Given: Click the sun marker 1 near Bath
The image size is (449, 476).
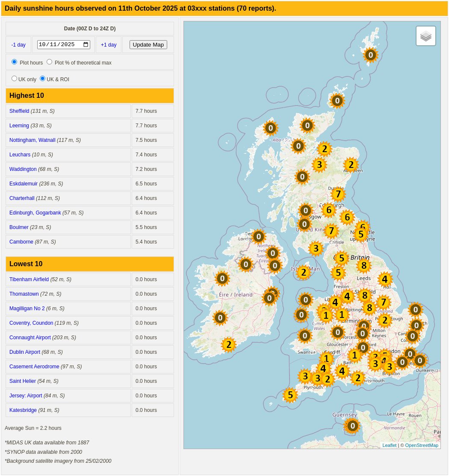Looking at the screenshot, I should click(354, 355).
